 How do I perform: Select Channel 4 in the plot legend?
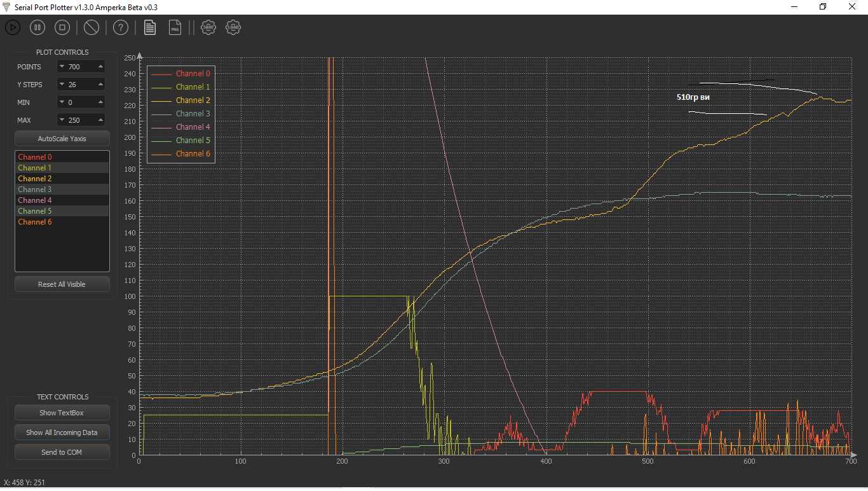pyautogui.click(x=180, y=127)
